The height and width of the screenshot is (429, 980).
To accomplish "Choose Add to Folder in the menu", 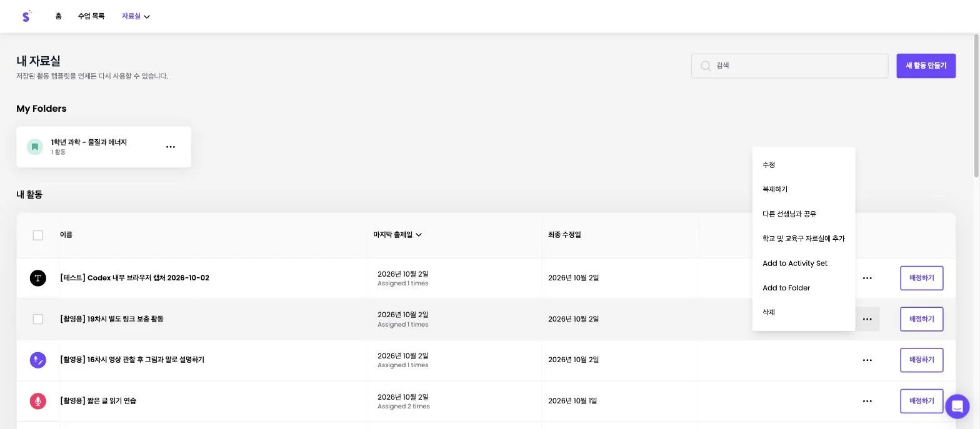I will click(804, 288).
